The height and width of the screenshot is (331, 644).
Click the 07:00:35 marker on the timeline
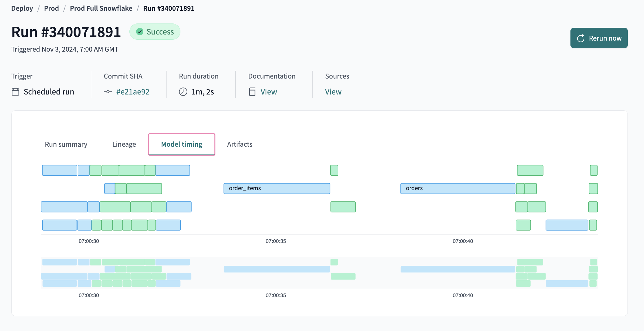click(x=276, y=241)
